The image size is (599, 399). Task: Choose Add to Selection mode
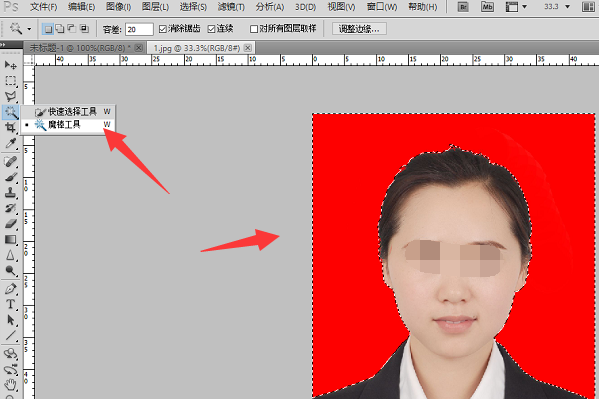pyautogui.click(x=60, y=29)
